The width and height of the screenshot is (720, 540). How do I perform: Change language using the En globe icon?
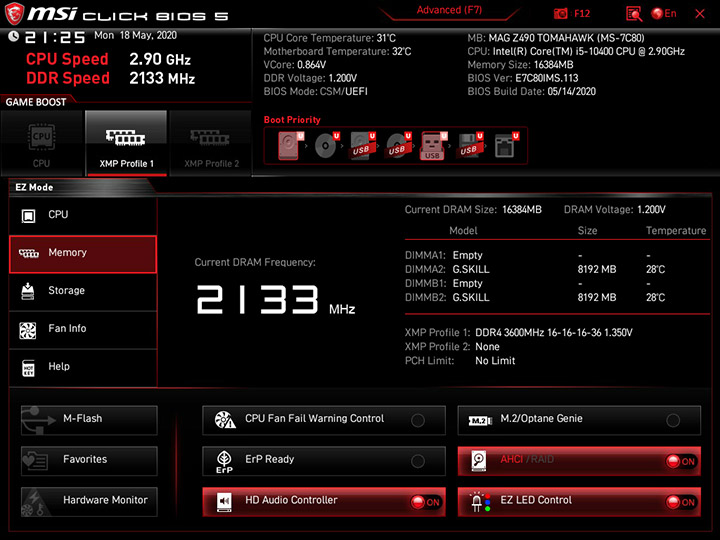[x=664, y=14]
